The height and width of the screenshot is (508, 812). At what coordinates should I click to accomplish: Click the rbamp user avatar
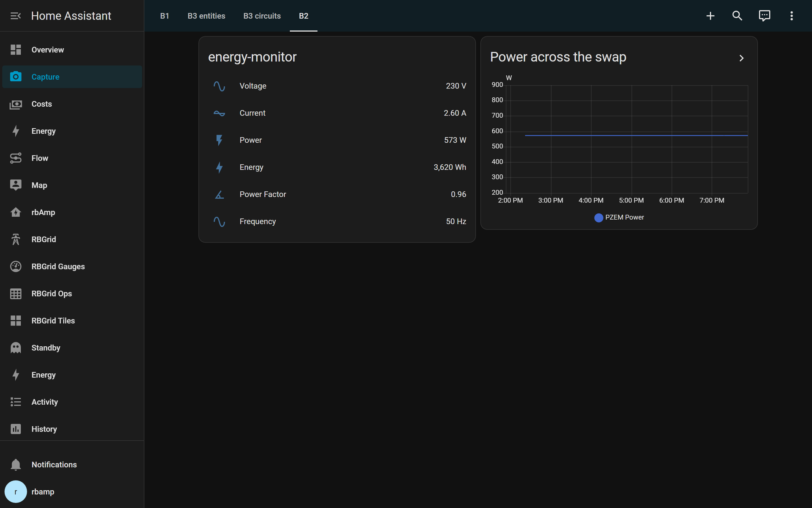coord(16,491)
